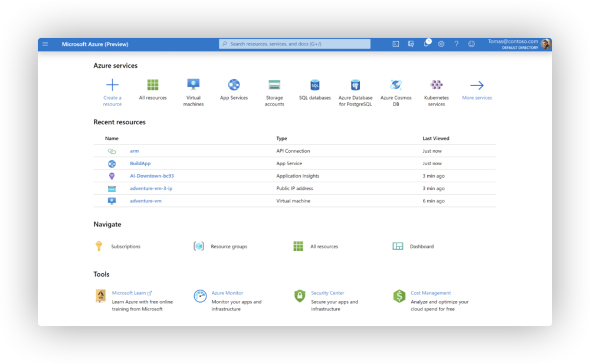Open the All resources grid icon in Azure services
The image size is (590, 364).
click(x=153, y=85)
